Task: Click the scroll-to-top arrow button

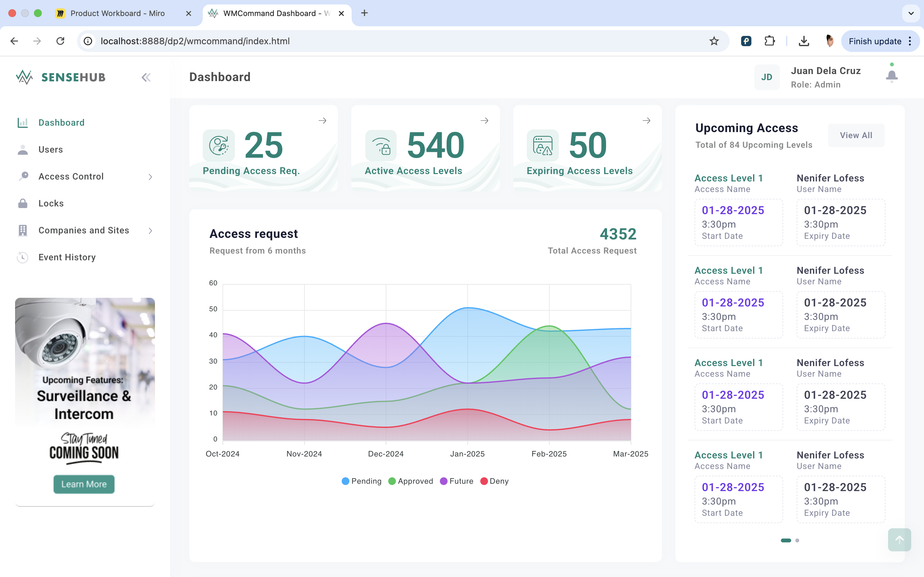Action: click(899, 539)
